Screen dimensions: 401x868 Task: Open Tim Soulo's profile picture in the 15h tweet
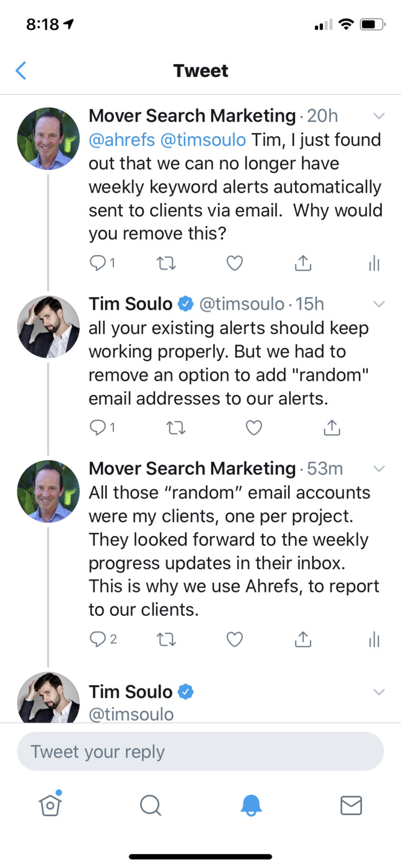point(48,327)
